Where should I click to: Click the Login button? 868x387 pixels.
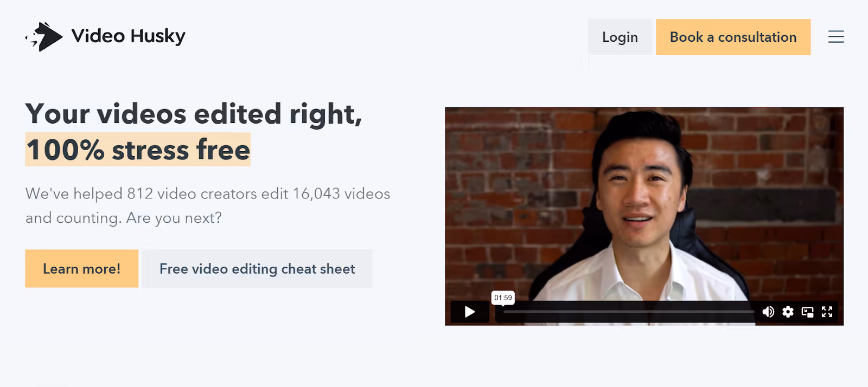click(x=620, y=37)
